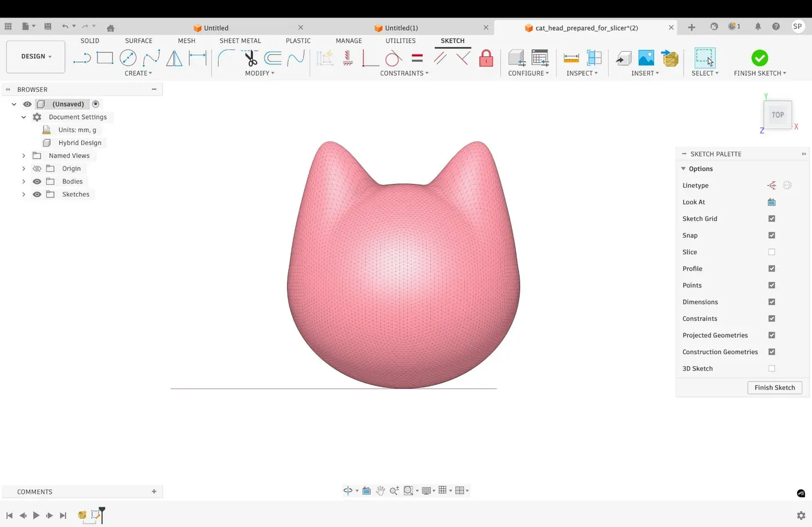Enable the Slice checkbox

pos(771,252)
